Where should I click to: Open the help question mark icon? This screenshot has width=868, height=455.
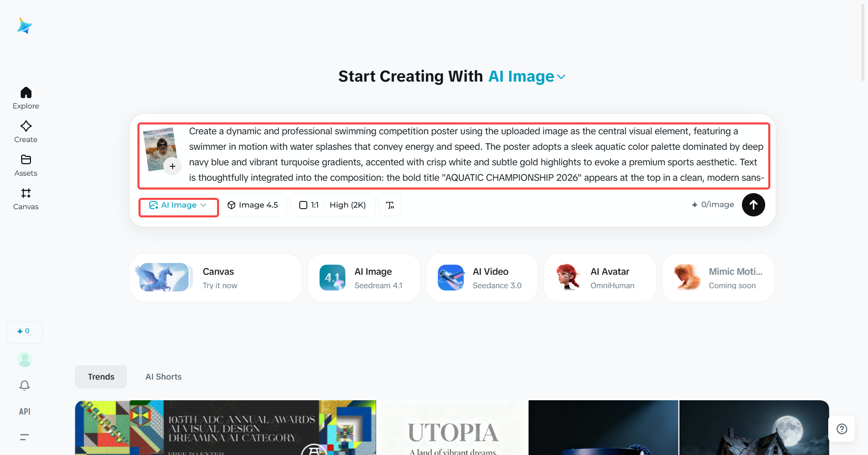pos(842,429)
